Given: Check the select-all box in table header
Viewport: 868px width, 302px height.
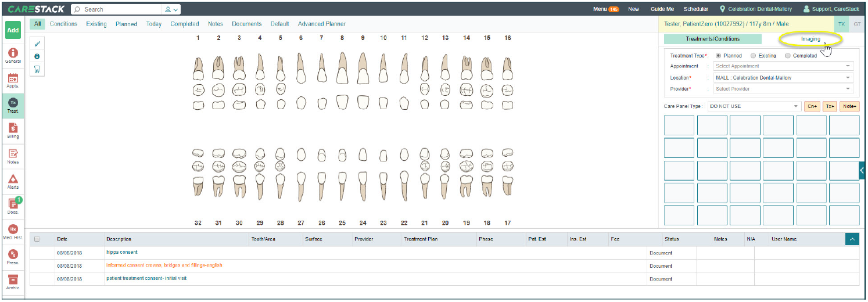Looking at the screenshot, I should click(x=37, y=239).
